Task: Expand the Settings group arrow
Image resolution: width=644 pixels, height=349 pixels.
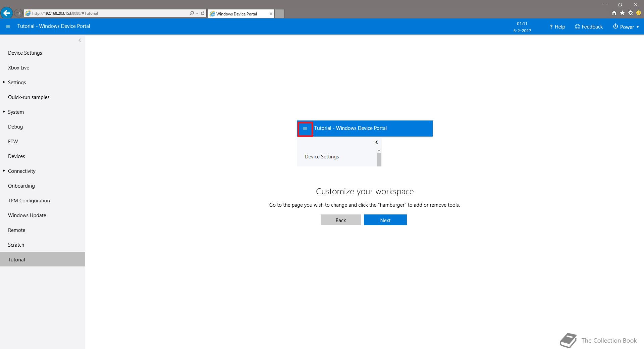Action: (x=4, y=82)
